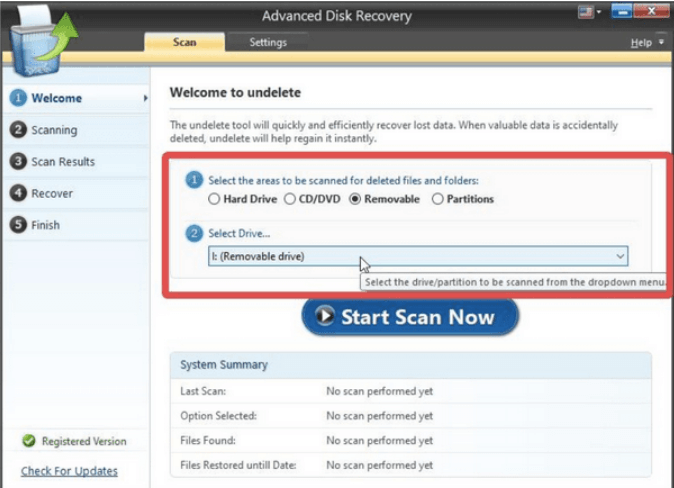Open the Scan tab
The image size is (674, 488).
(185, 43)
